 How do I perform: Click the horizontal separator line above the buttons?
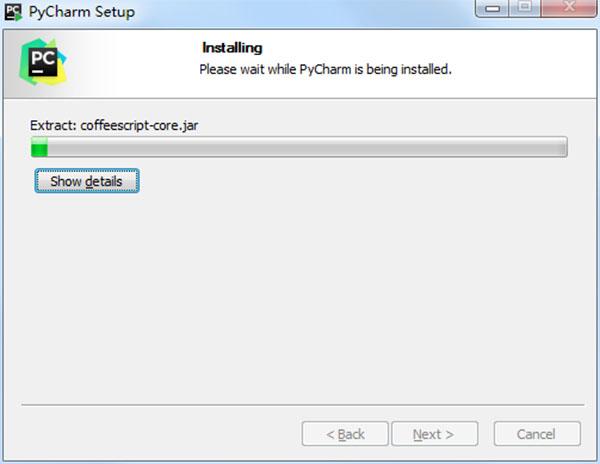303,404
